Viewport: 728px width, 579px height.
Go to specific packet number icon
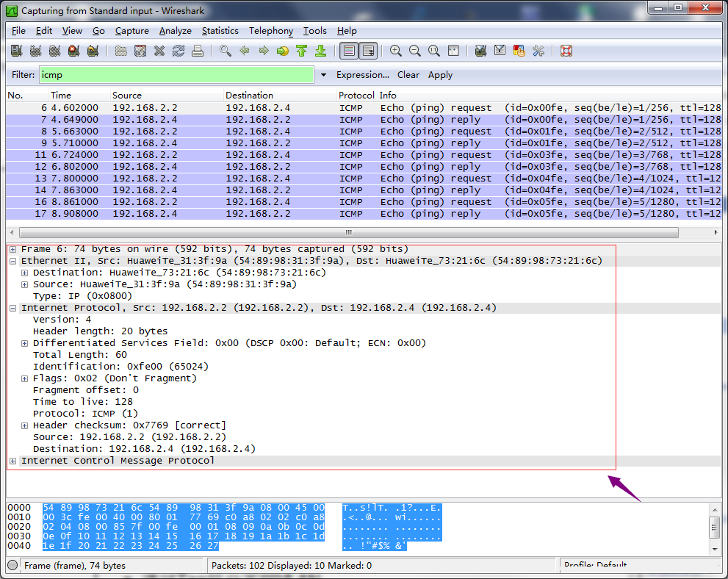pos(283,51)
